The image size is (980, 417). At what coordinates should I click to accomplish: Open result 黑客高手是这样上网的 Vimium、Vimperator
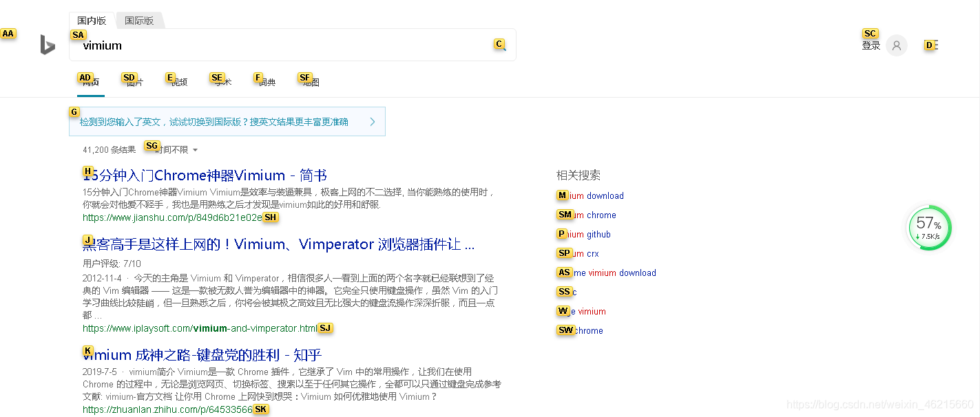point(278,244)
